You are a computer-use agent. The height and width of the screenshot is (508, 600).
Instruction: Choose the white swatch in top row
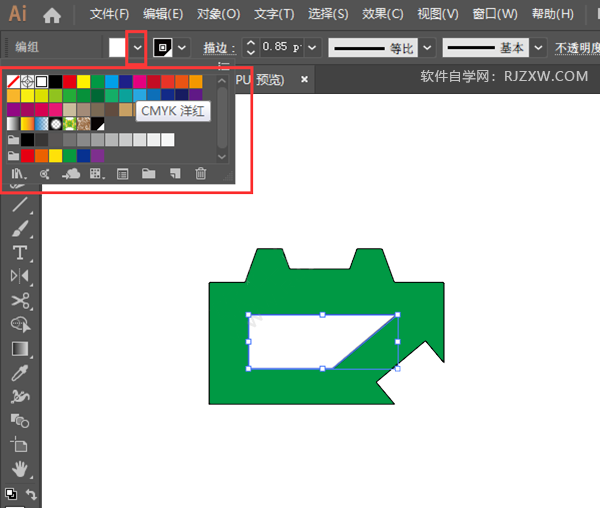coord(41,81)
